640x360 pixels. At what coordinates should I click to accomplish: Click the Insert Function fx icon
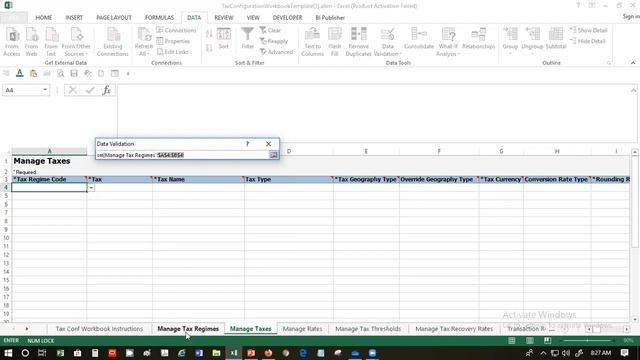point(107,90)
